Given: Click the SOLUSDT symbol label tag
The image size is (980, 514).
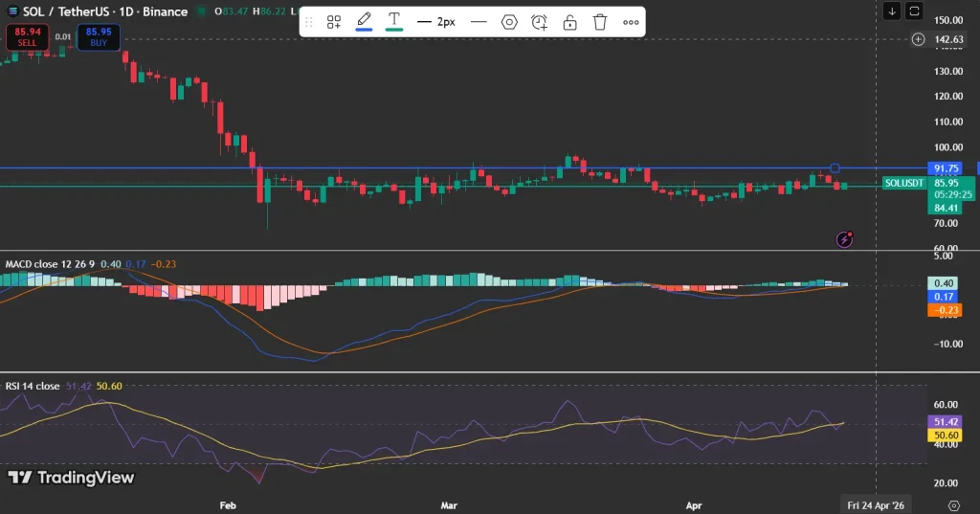Looking at the screenshot, I should 903,183.
